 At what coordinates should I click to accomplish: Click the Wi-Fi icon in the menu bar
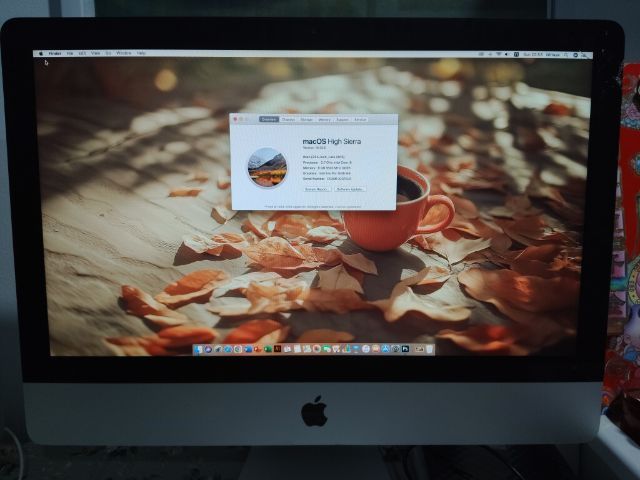499,54
